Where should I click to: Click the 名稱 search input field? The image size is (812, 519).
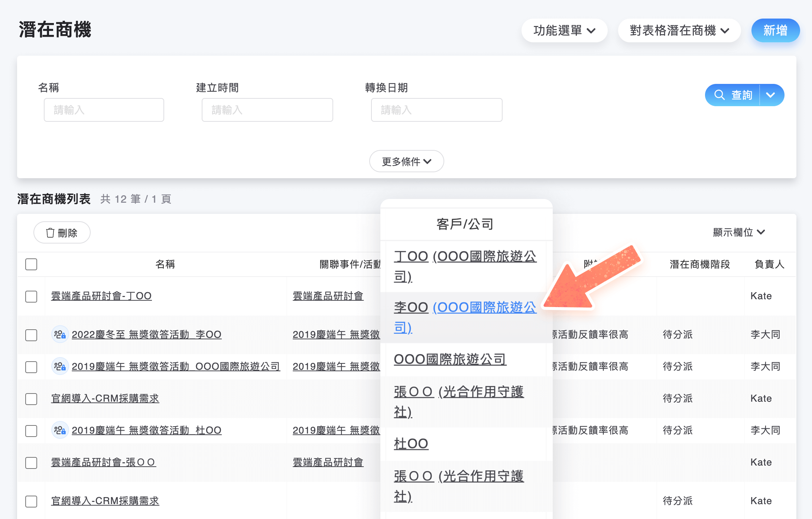click(104, 110)
